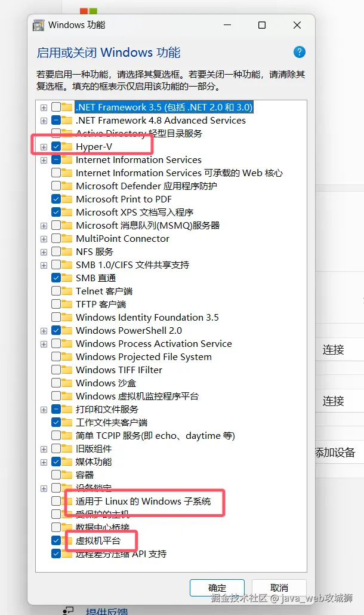Viewport: 364px width, 615px height.
Task: Check Windows TIFF IFilter
Action: (56, 370)
